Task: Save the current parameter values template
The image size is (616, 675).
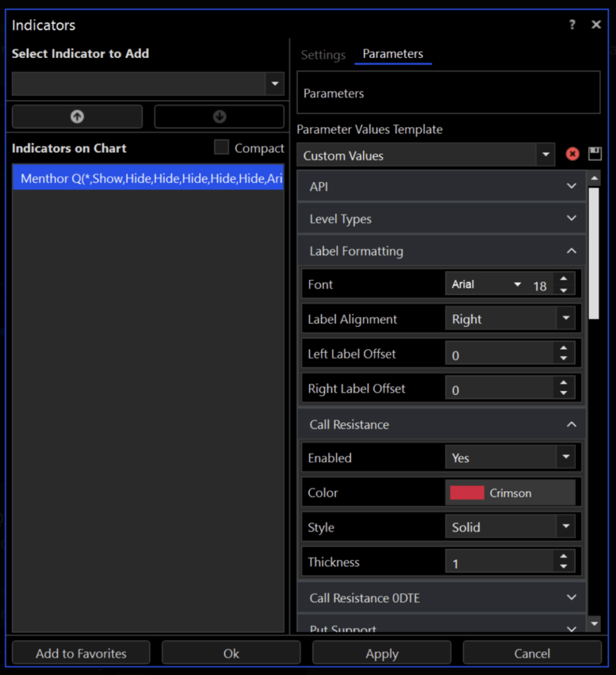Action: click(x=595, y=155)
